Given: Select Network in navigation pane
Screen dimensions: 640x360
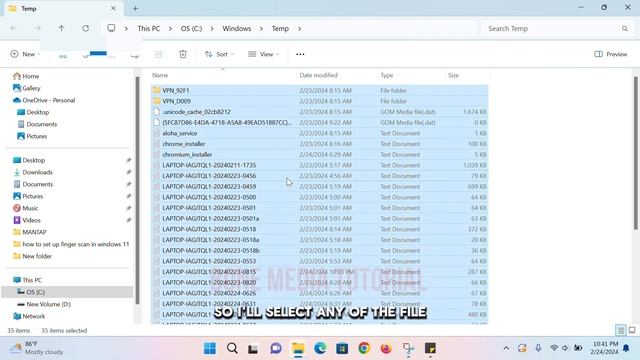Looking at the screenshot, I should (29, 316).
